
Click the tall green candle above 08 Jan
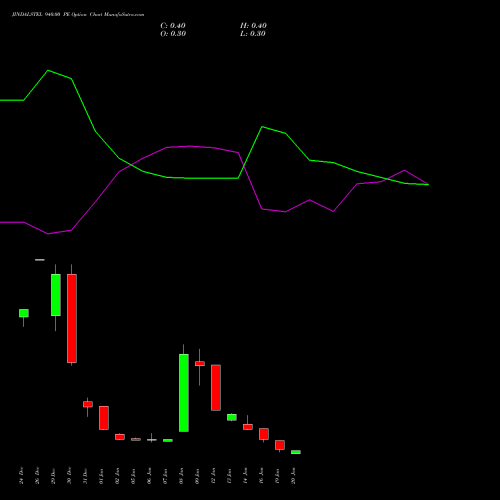(x=184, y=393)
